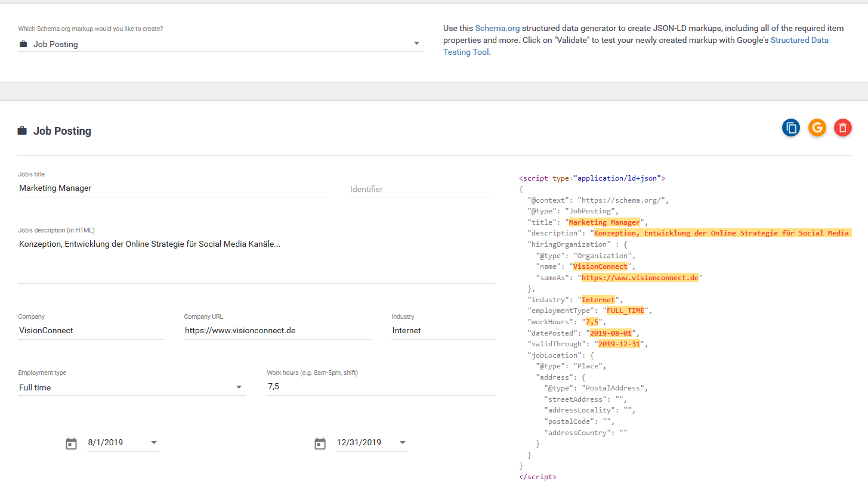Click the Job's description text area
This screenshot has width=868, height=484.
coord(257,259)
